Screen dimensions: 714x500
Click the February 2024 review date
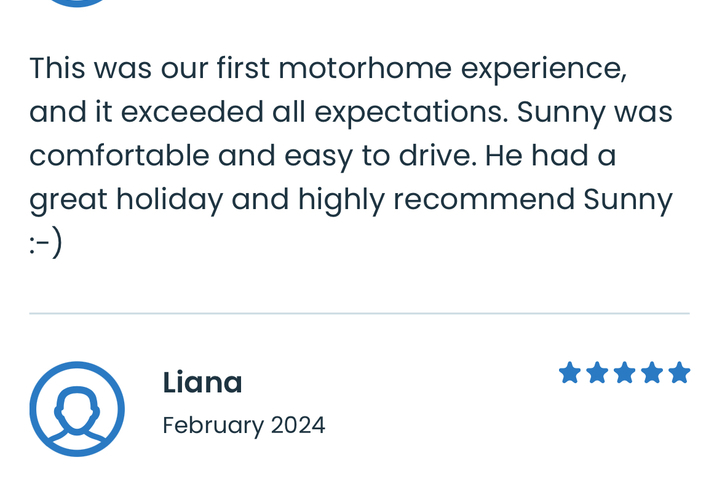[x=244, y=426]
